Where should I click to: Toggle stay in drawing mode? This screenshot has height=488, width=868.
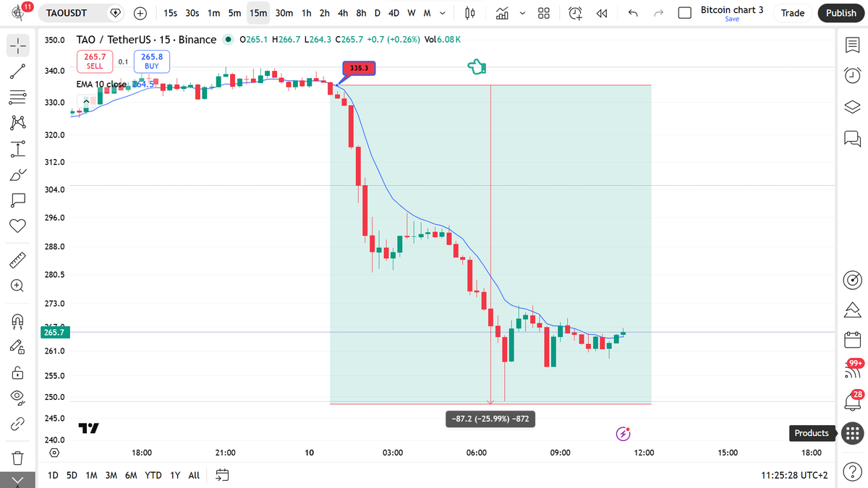click(18, 346)
